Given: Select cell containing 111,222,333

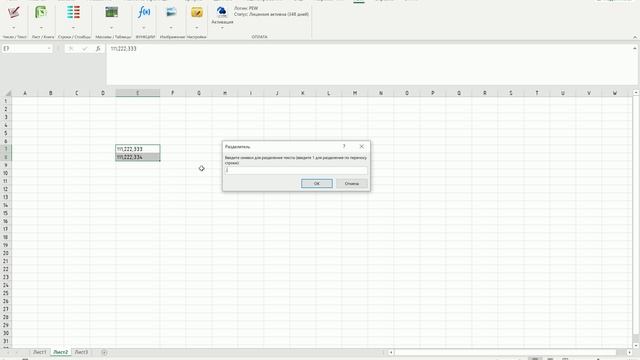Looking at the screenshot, I should click(138, 149).
